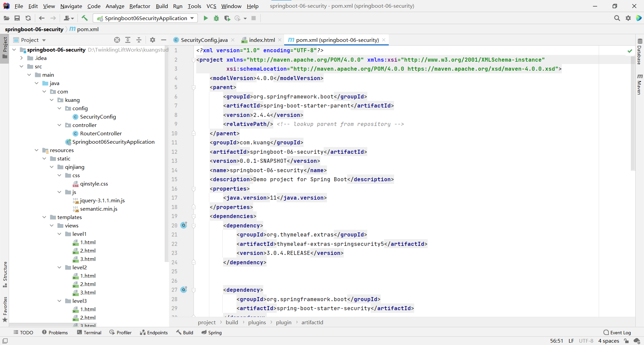Collapse the level1 folder node

tap(59, 234)
